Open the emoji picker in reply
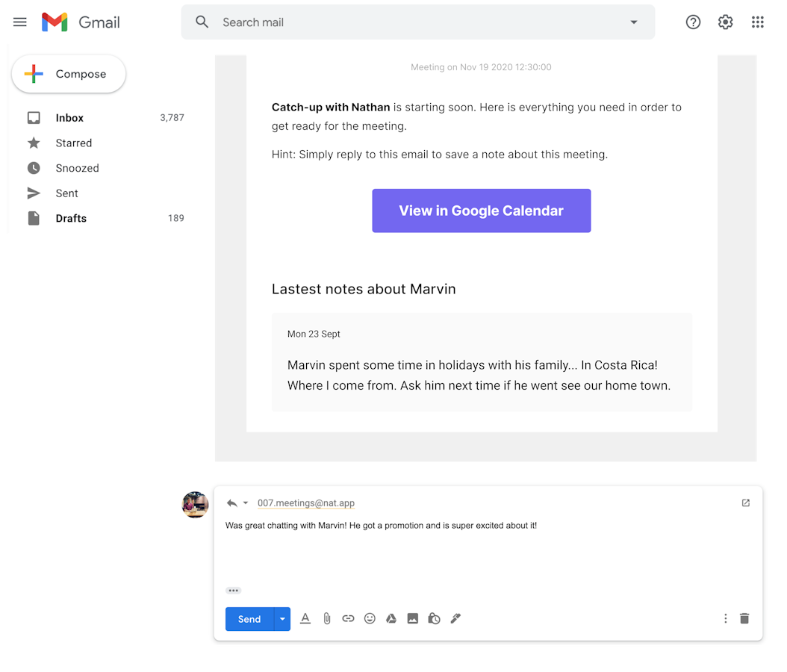787x672 pixels. pyautogui.click(x=370, y=618)
